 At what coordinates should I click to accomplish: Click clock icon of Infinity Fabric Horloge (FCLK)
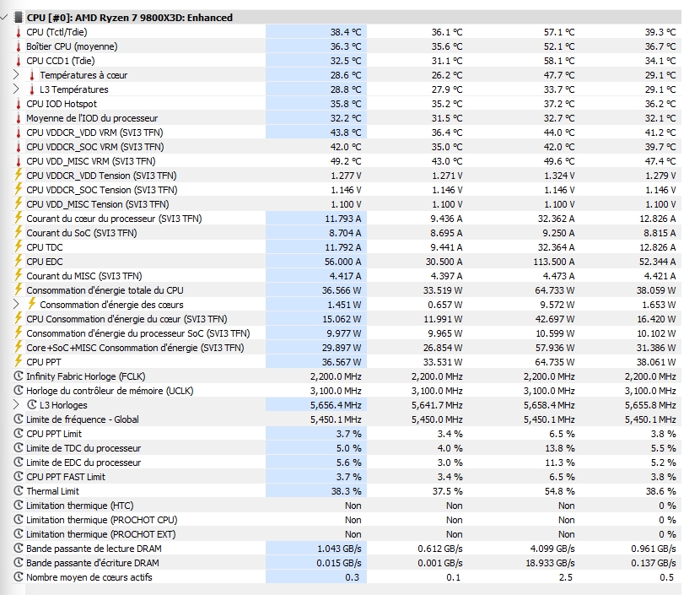coord(19,376)
